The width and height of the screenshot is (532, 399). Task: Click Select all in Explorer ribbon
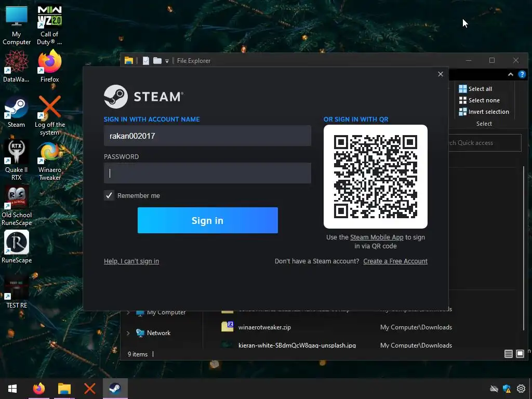475,89
